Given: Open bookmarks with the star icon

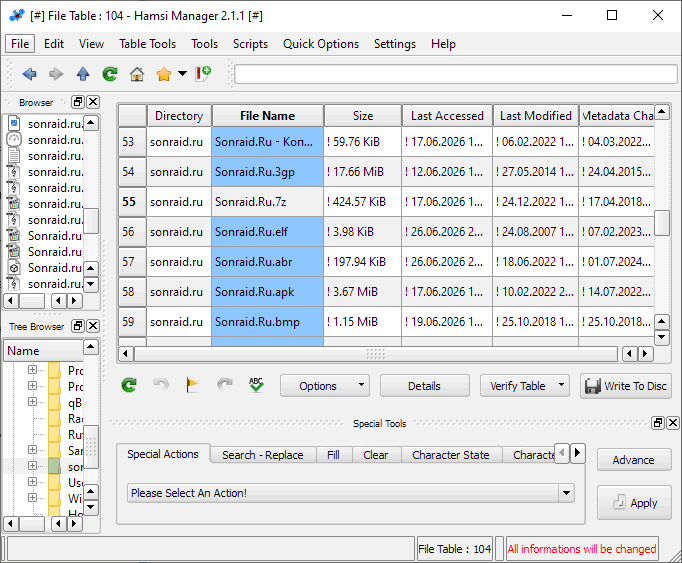Looking at the screenshot, I should click(x=164, y=74).
